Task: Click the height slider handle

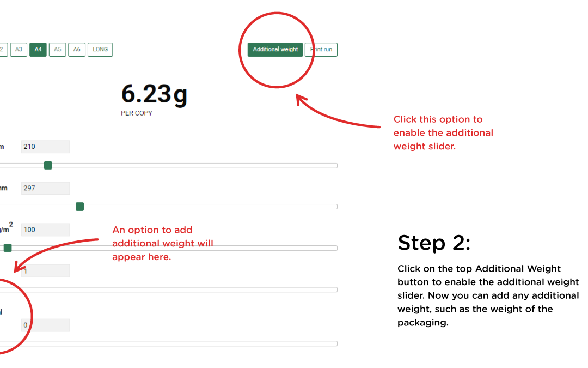Action: click(80, 207)
